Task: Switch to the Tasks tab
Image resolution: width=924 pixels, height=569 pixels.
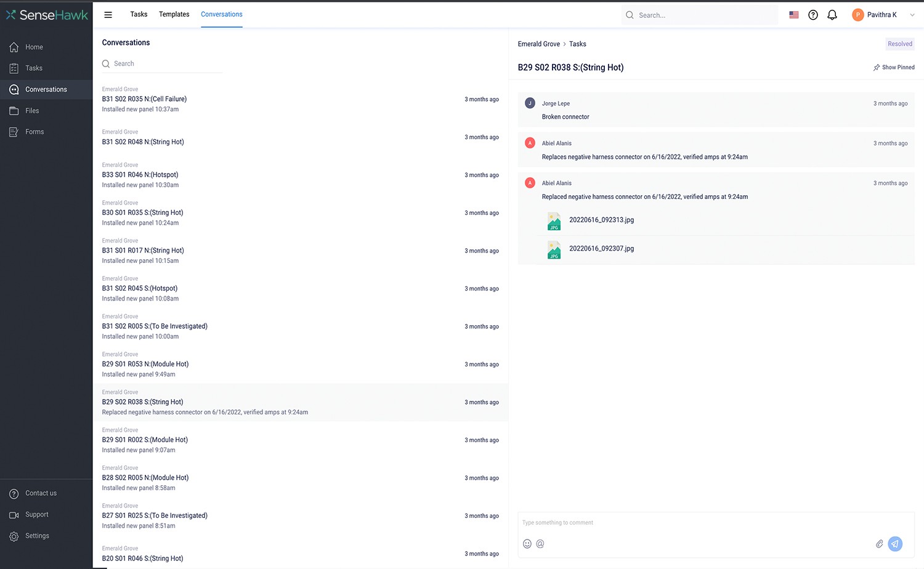Action: tap(139, 14)
